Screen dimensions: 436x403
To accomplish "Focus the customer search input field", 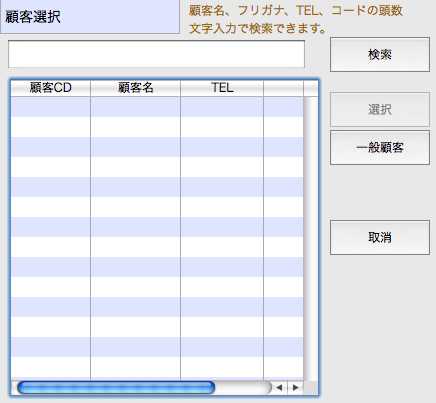I will click(x=156, y=54).
